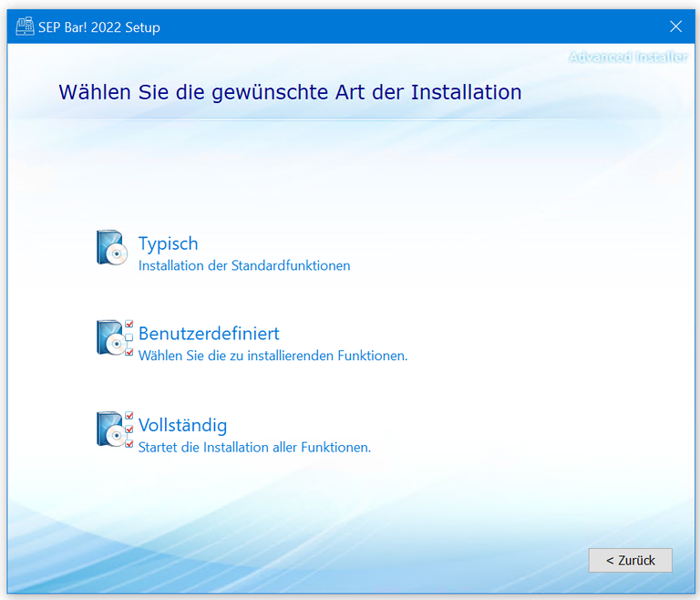Choose the Benutzerdefiniert installation option
The width and height of the screenshot is (700, 600).
coord(209,334)
